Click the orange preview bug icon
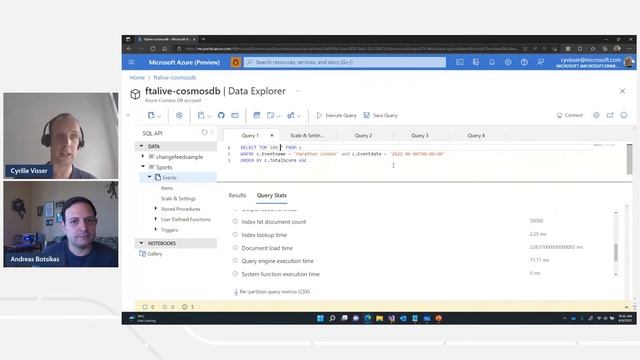This screenshot has width=640, height=360. 236,62
